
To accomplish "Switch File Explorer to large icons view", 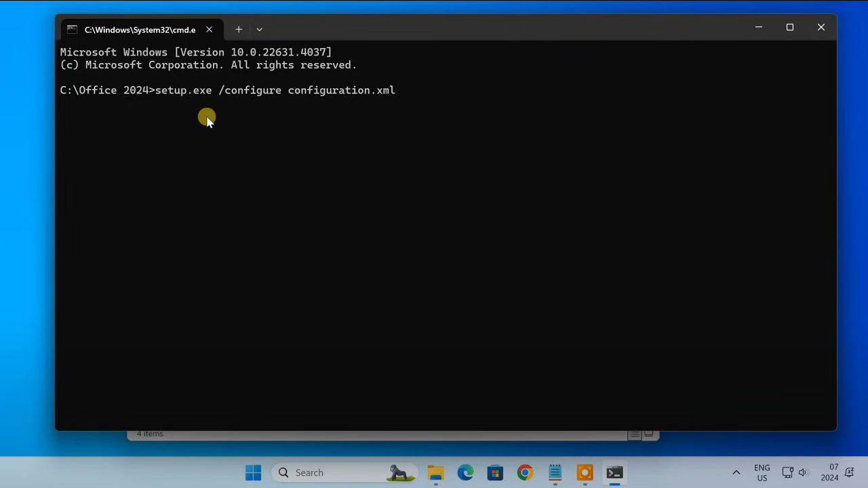I will [649, 434].
